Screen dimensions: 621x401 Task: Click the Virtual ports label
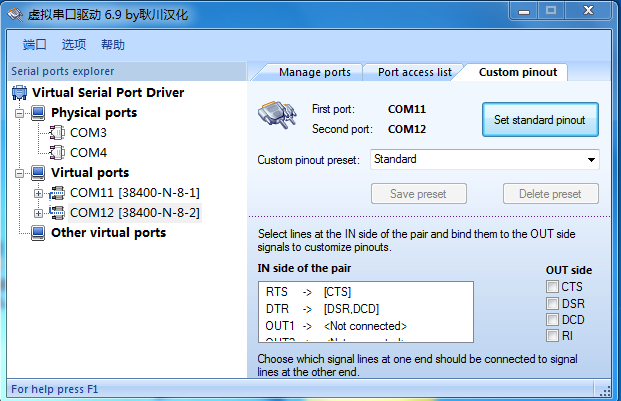click(90, 173)
